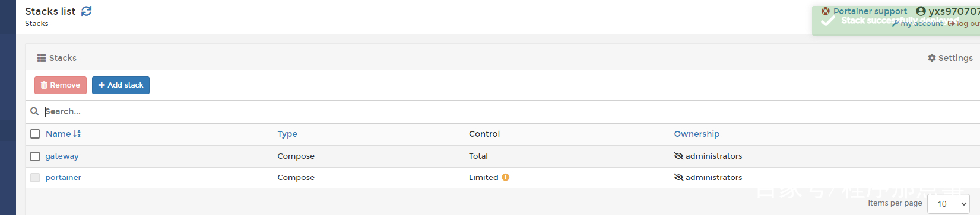980x215 pixels.
Task: Open the Items per page dropdown
Action: pyautogui.click(x=948, y=204)
